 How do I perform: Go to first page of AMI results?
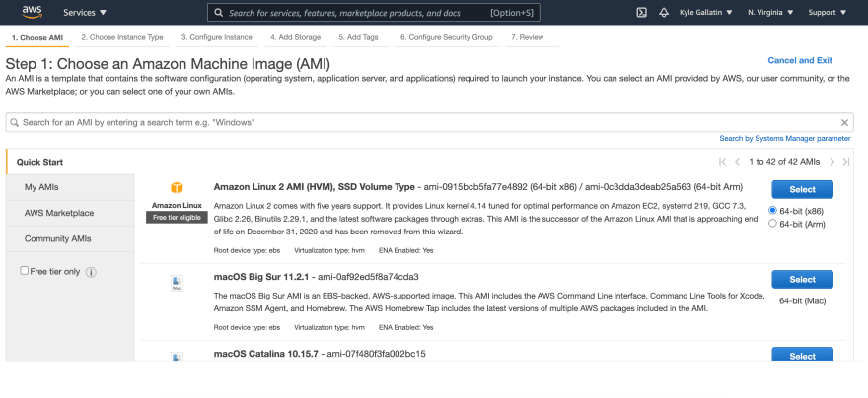click(x=722, y=162)
